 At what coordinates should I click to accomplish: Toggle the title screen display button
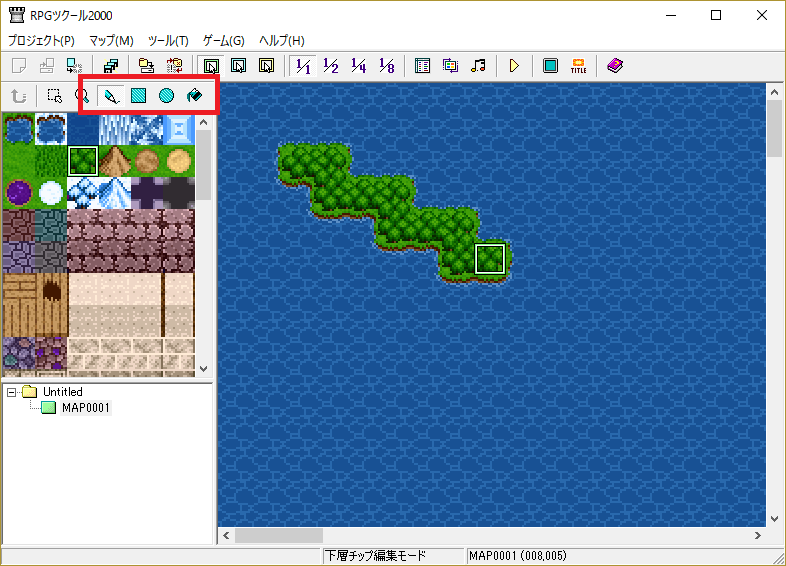click(x=578, y=66)
